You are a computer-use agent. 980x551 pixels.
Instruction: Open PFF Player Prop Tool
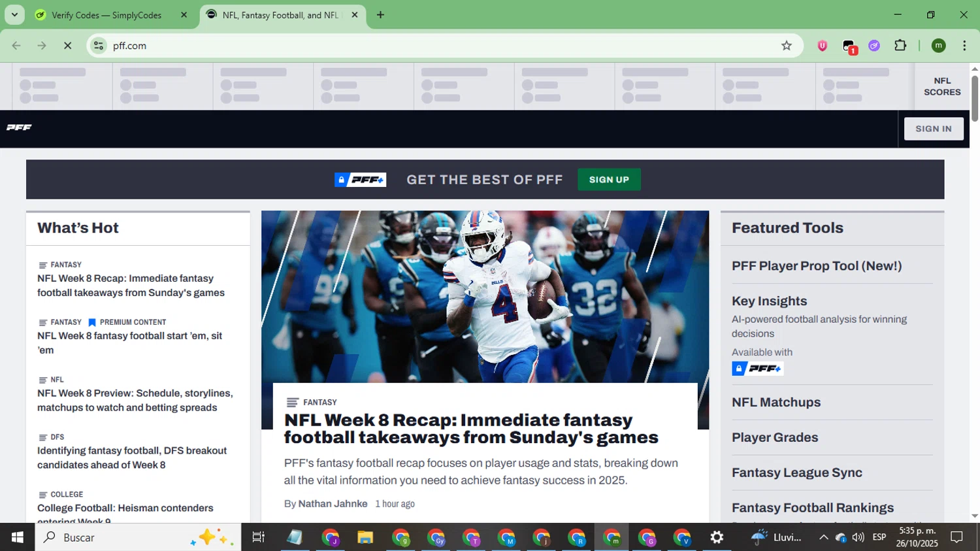coord(817,266)
